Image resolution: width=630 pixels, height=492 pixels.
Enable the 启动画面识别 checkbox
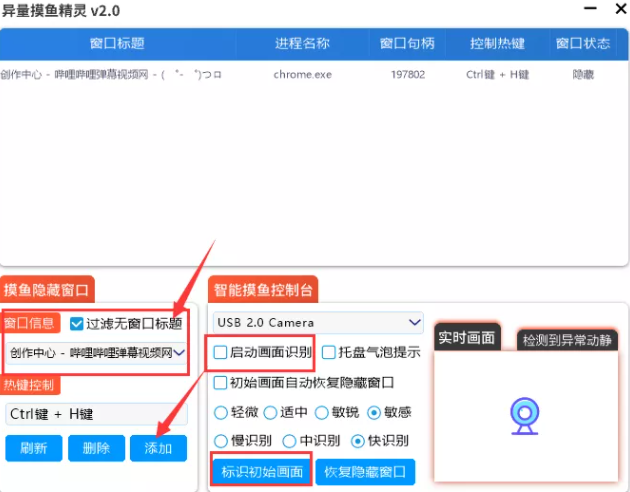221,352
